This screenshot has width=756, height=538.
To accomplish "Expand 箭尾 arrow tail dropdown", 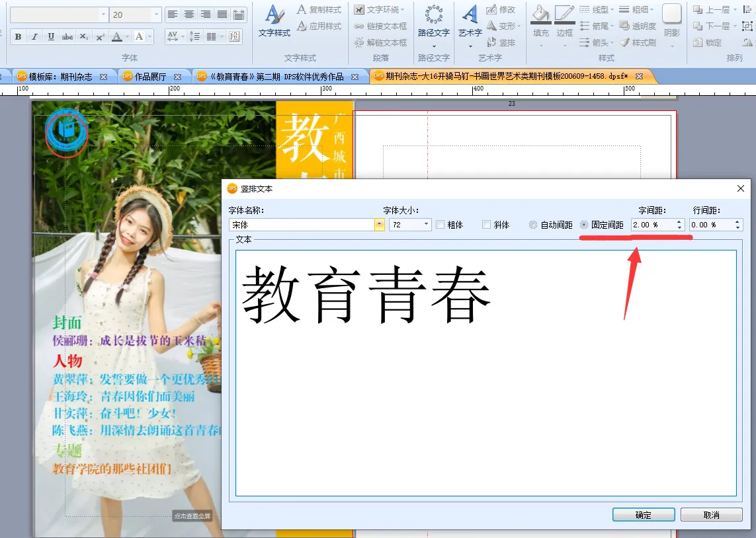I will pos(612,26).
